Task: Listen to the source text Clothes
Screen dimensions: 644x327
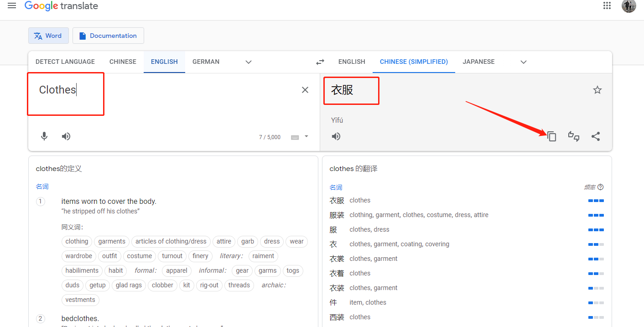Action: (x=66, y=136)
